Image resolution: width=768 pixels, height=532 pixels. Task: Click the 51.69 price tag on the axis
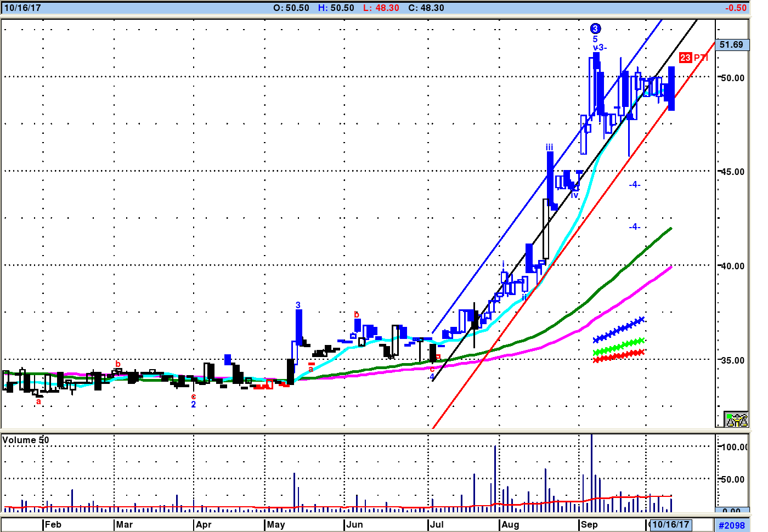[x=731, y=45]
